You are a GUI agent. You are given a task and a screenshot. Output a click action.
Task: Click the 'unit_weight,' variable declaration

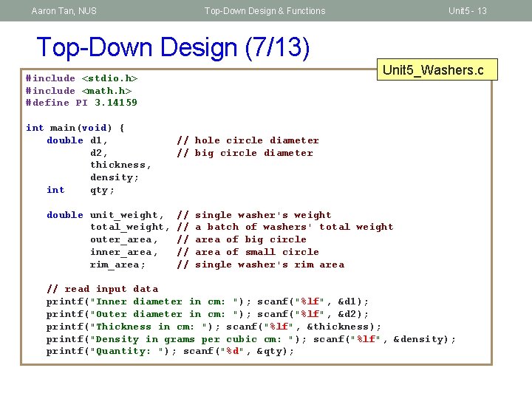127,215
